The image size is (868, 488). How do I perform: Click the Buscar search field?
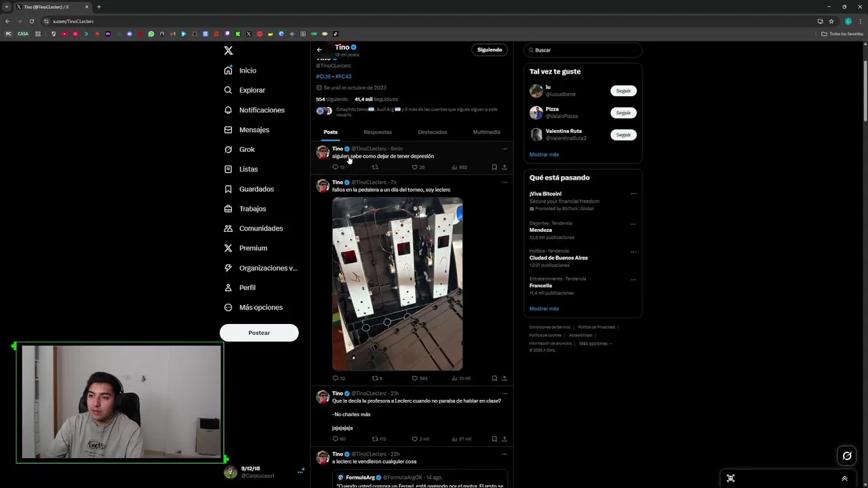[x=583, y=50]
